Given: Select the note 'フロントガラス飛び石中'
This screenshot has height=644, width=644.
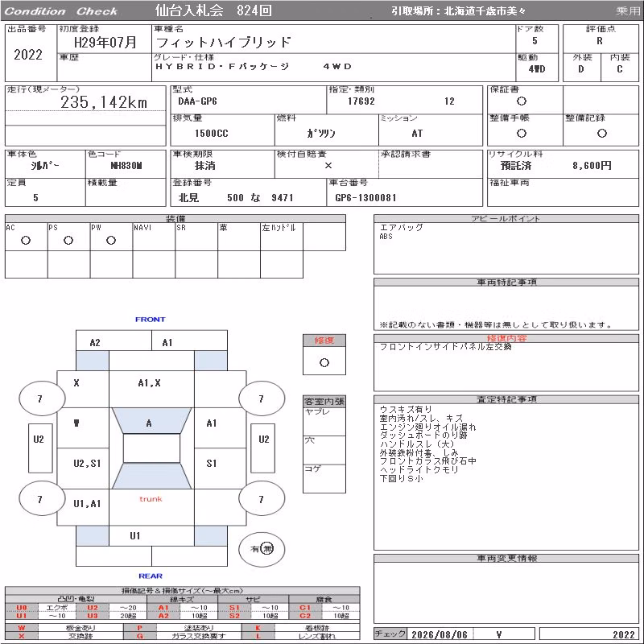Looking at the screenshot, I should 427,460.
